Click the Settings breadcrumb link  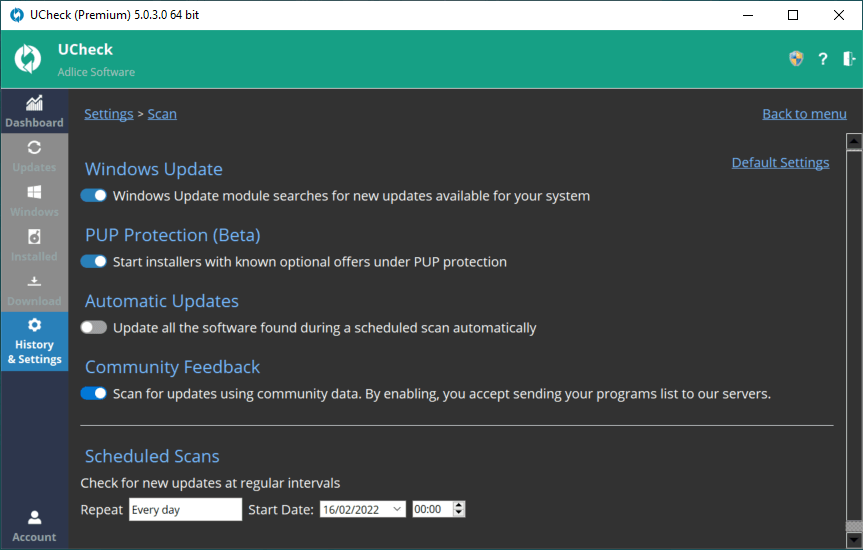108,114
